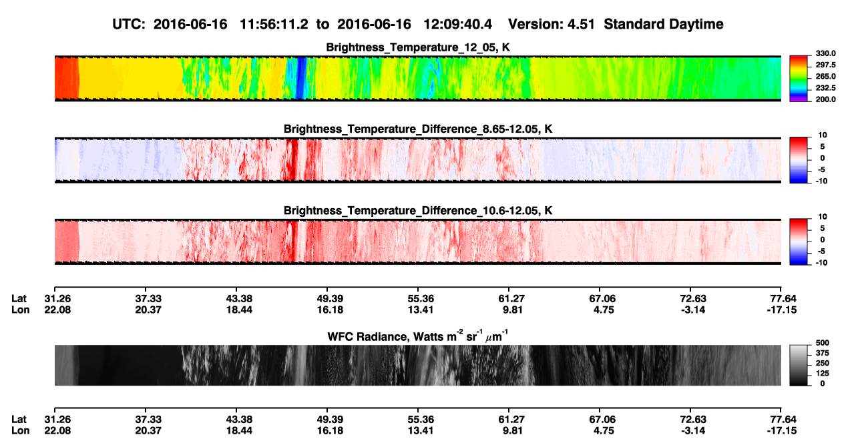Click the 'Version: 4.51' text in header
This screenshot has height=445, width=868.
[551, 25]
